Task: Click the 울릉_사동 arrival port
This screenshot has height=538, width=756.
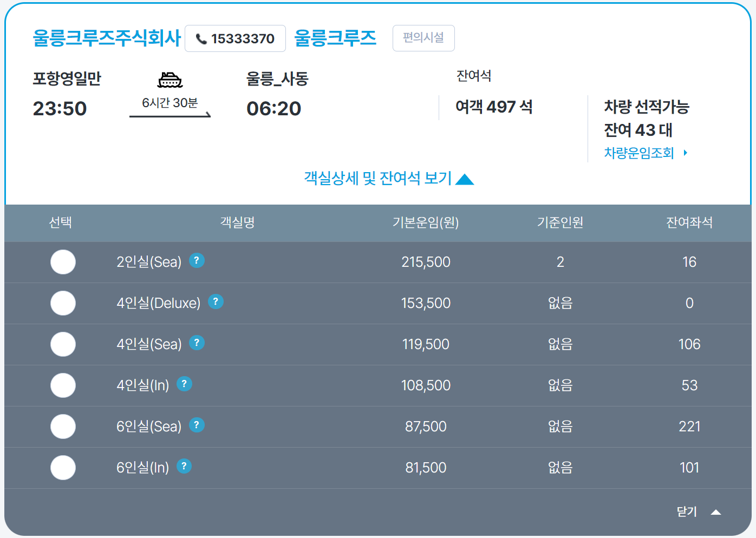Action: pos(277,79)
